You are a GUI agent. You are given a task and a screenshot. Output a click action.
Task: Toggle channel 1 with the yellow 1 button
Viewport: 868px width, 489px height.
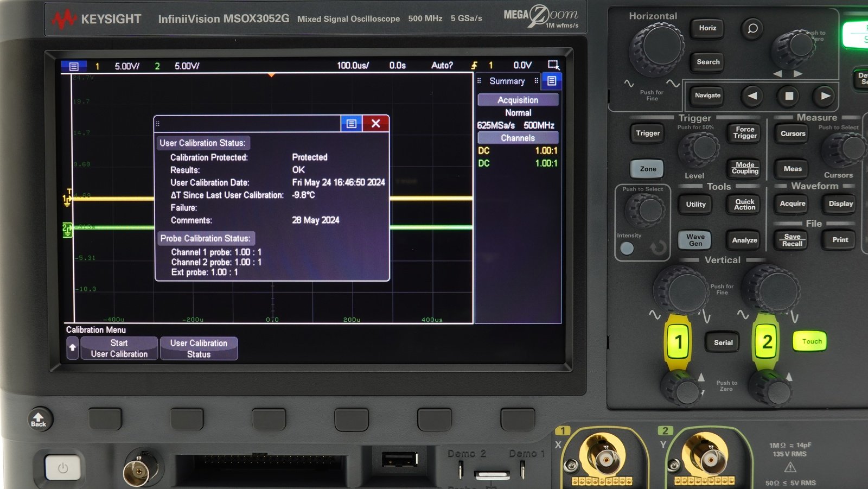[678, 342]
